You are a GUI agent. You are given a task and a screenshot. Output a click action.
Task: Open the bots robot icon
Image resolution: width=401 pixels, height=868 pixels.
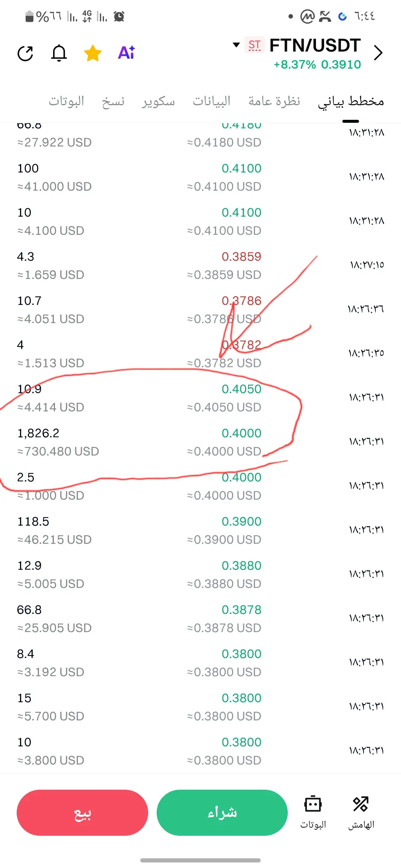pyautogui.click(x=313, y=812)
